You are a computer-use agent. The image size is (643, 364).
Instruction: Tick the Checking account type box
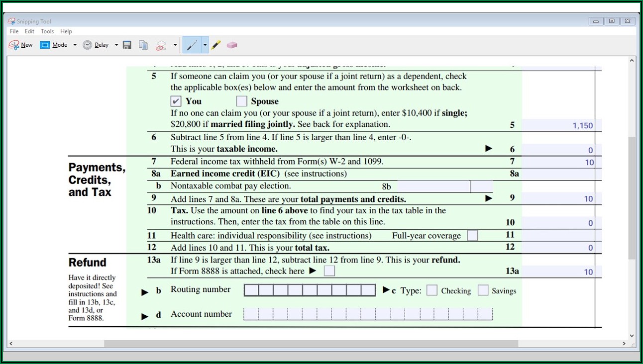pyautogui.click(x=432, y=290)
